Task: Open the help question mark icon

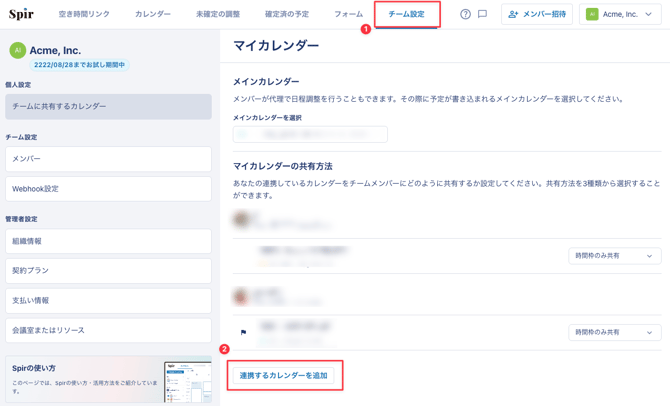Action: pos(465,15)
